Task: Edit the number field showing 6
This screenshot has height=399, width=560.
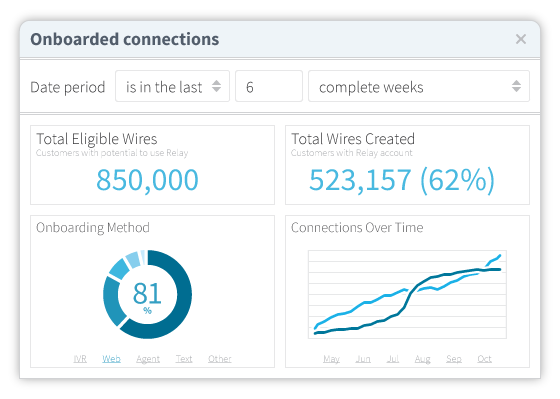Action: [269, 86]
